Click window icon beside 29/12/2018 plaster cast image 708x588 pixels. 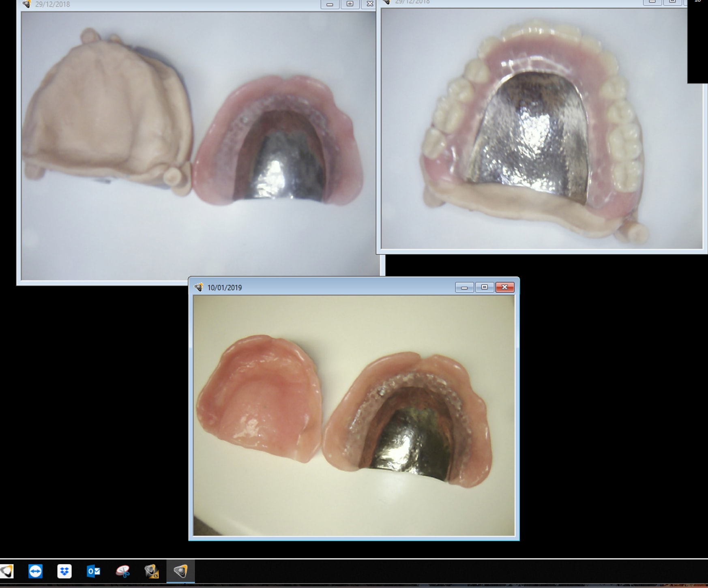(27, 4)
